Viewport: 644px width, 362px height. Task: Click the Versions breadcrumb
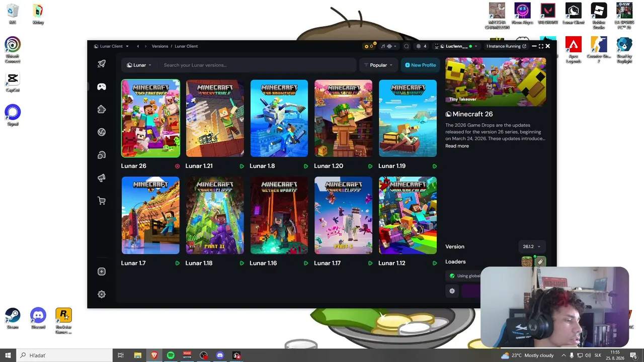[x=160, y=46]
